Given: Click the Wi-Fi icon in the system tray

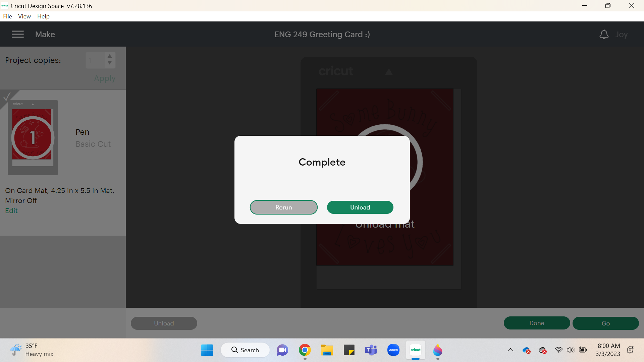Looking at the screenshot, I should click(x=558, y=350).
